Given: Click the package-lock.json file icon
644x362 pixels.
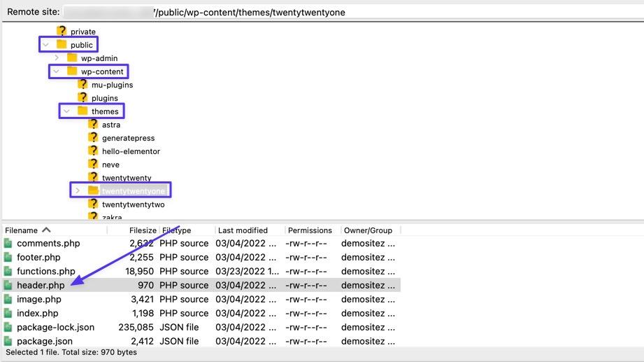Looking at the screenshot, I should tap(8, 327).
